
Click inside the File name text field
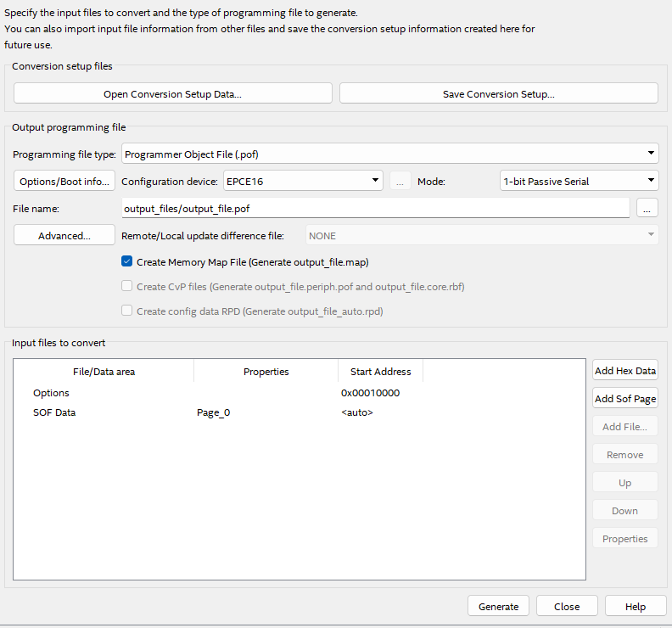click(x=375, y=208)
